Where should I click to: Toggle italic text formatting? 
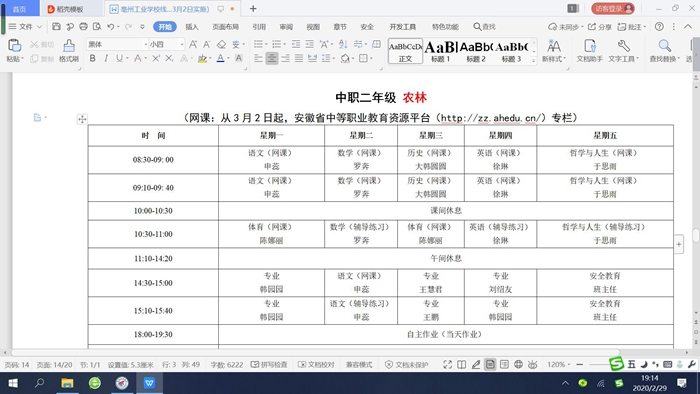[106, 58]
